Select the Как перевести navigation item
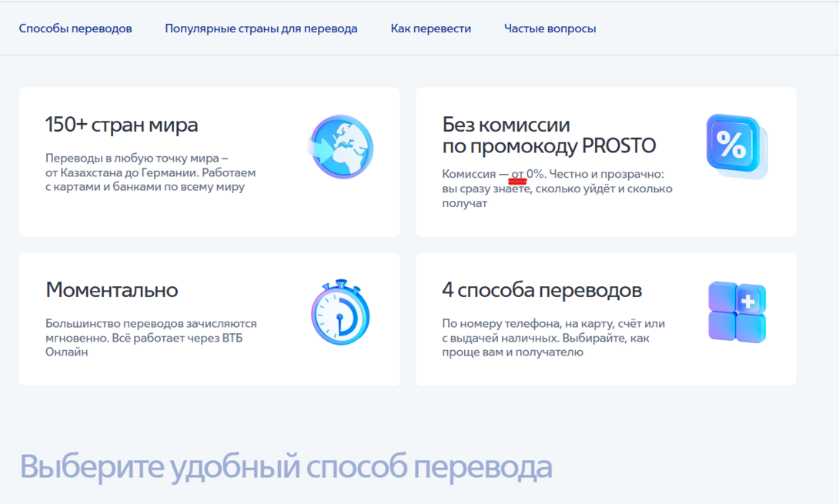Image resolution: width=839 pixels, height=504 pixels. click(x=430, y=28)
